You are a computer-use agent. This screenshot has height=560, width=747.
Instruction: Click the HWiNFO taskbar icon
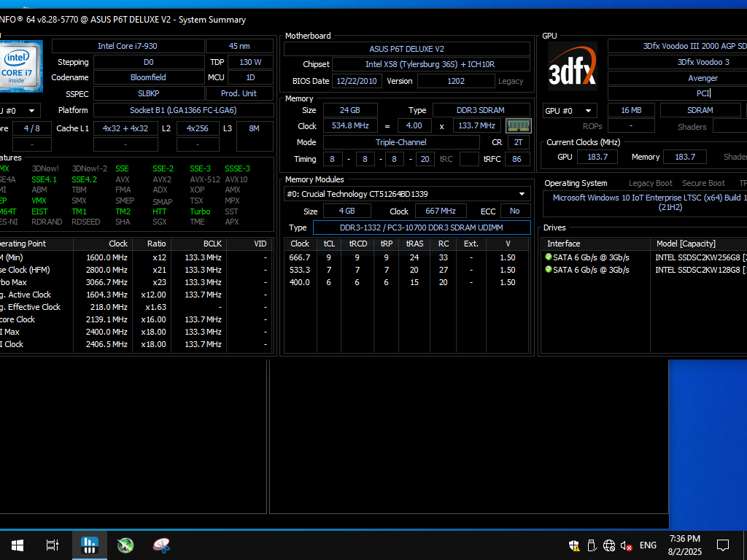(90, 545)
